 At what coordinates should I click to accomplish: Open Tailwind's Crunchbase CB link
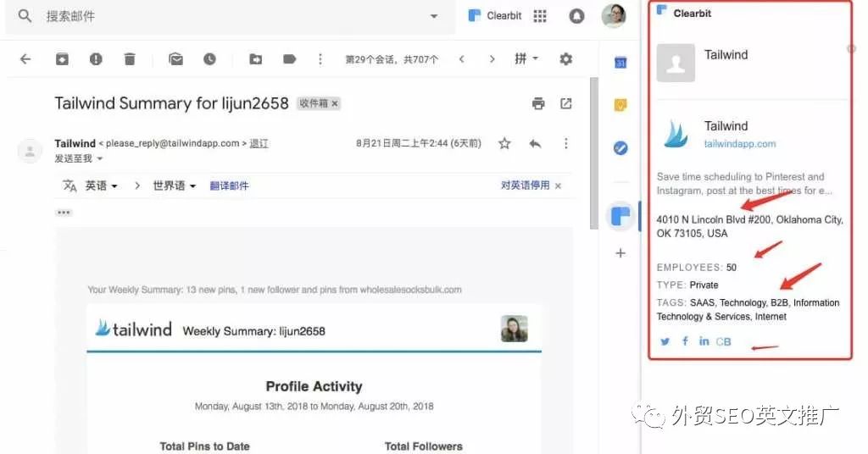pyautogui.click(x=723, y=341)
